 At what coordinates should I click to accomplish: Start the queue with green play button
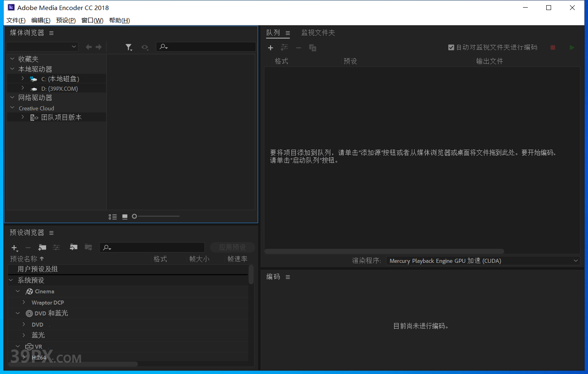coord(572,47)
